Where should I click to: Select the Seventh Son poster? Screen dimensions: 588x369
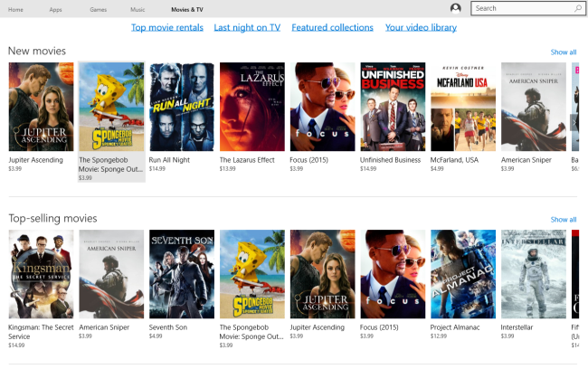click(182, 274)
